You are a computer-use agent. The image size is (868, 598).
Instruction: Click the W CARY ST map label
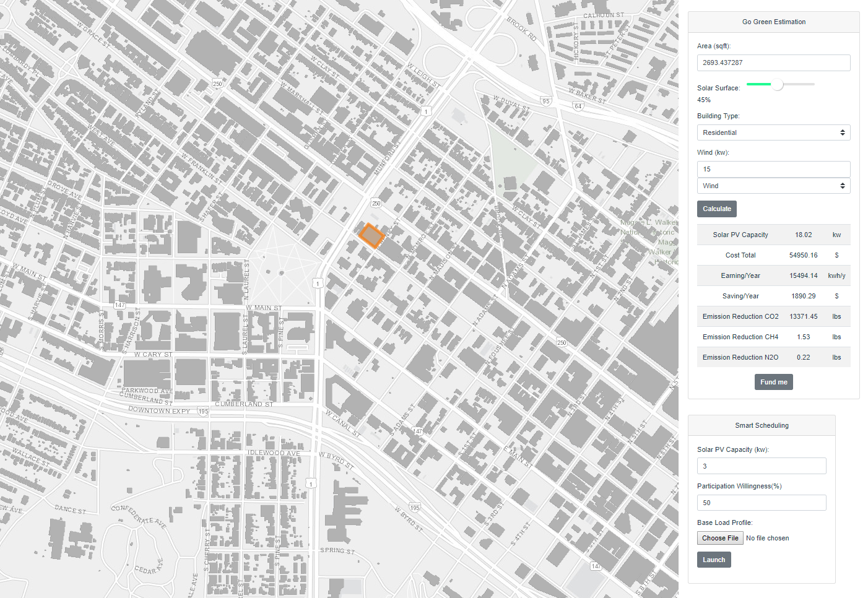click(153, 355)
